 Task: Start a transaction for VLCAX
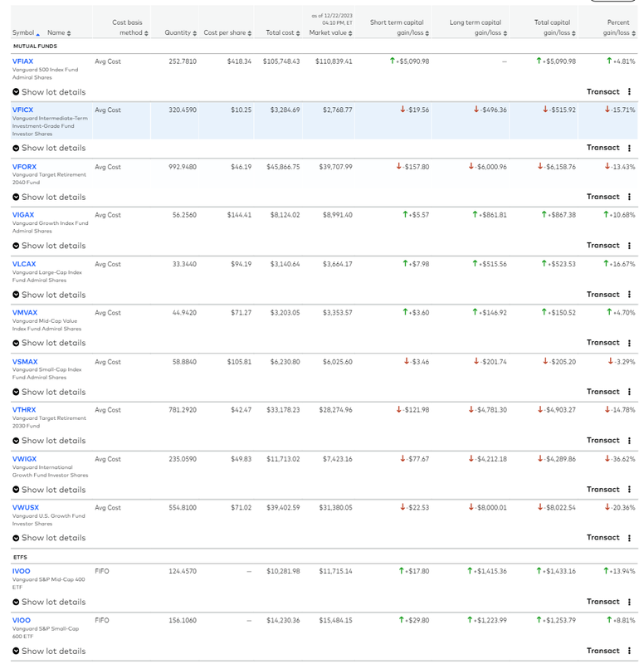[x=603, y=295]
